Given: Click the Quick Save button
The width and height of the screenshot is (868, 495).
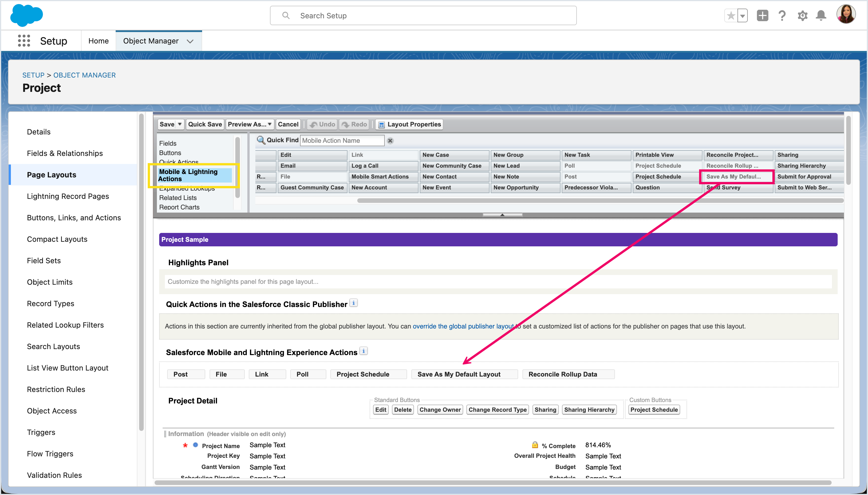Looking at the screenshot, I should pos(205,124).
